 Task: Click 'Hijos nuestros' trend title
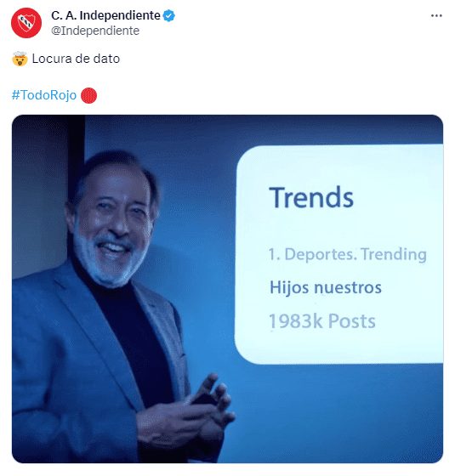326,287
